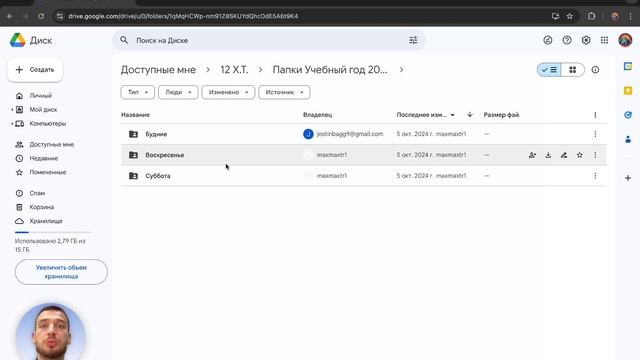Open more actions for Будние row
Screen dimensions: 640x360
click(x=595, y=134)
